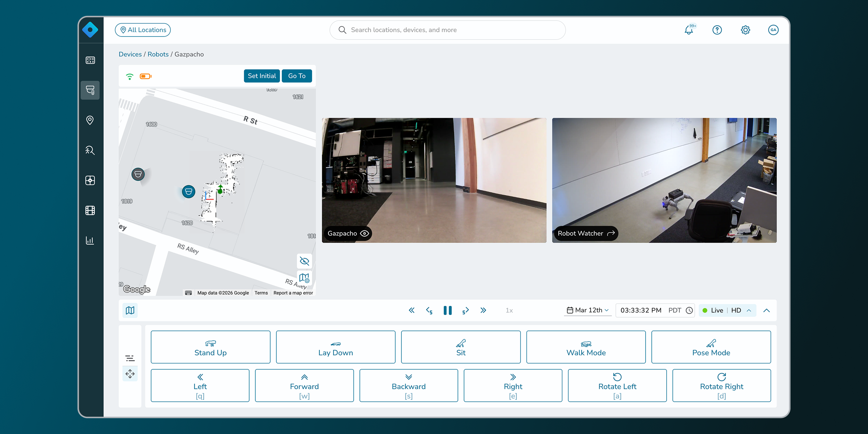Open the person search tool in the sidebar
This screenshot has width=868, height=434.
90,150
